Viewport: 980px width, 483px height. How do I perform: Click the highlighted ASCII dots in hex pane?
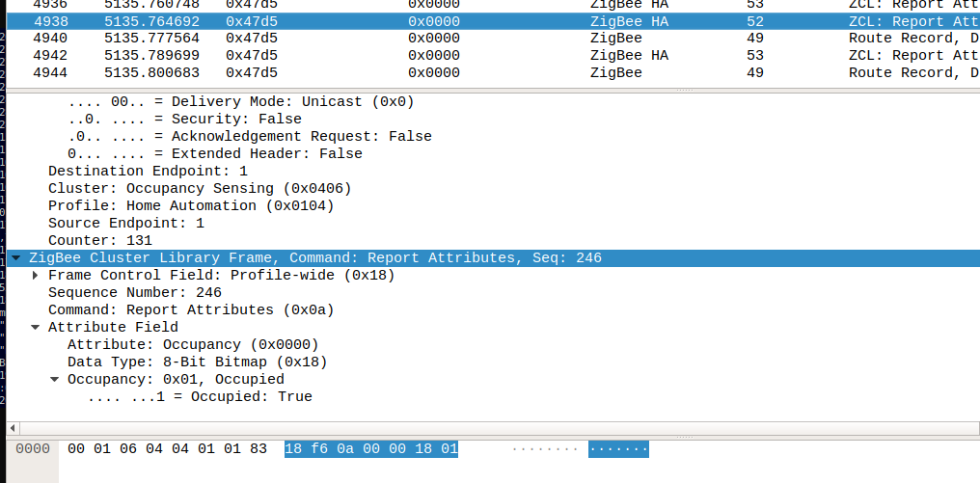pos(618,448)
